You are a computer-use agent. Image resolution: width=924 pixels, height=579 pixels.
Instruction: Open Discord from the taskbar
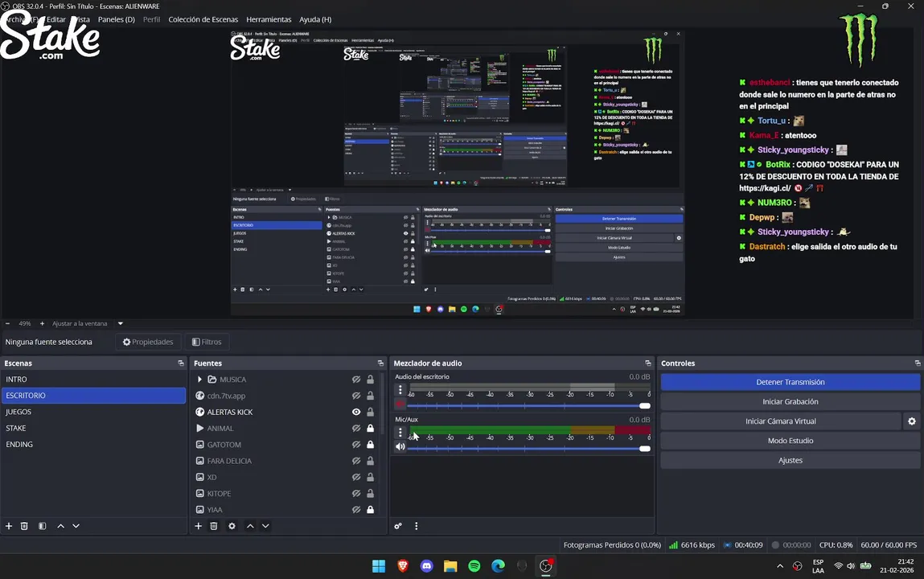click(427, 566)
